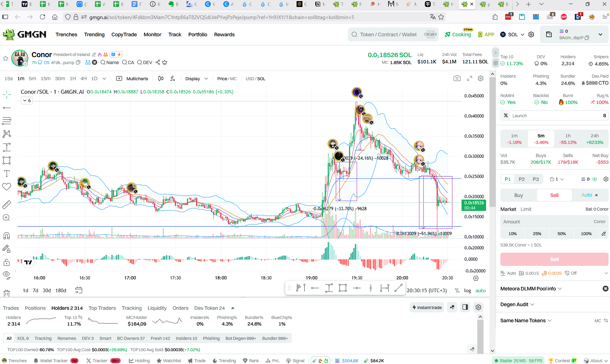Image resolution: width=610 pixels, height=364 pixels.
Task: Open fullscreen chart mode icon
Action: pyautogui.click(x=469, y=78)
